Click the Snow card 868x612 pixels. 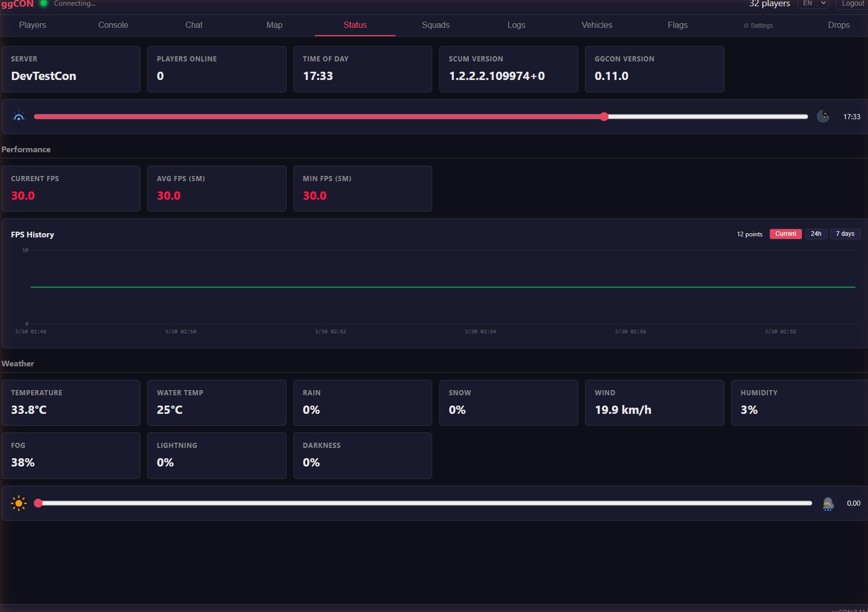click(509, 402)
